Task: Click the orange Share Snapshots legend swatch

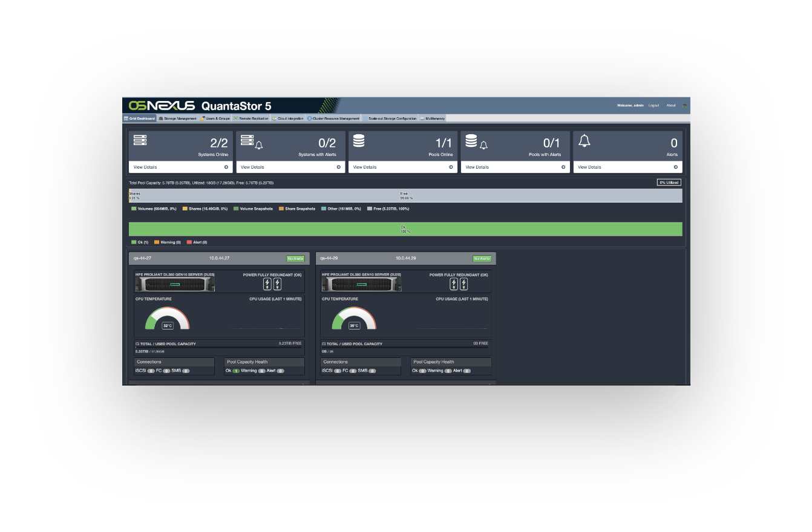Action: tap(281, 209)
